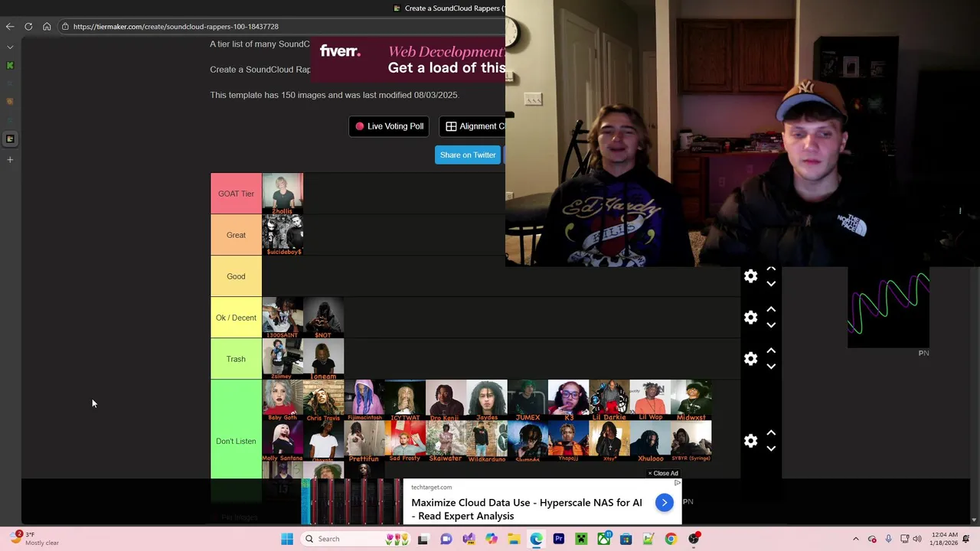Select the Prettifun image

pos(364,442)
